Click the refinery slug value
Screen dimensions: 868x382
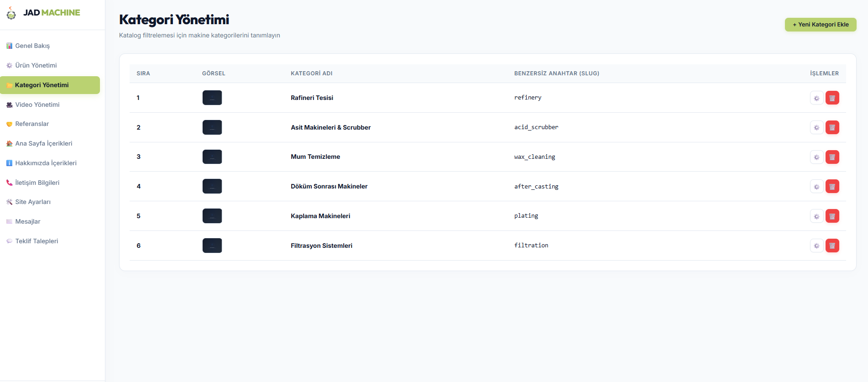click(x=528, y=98)
